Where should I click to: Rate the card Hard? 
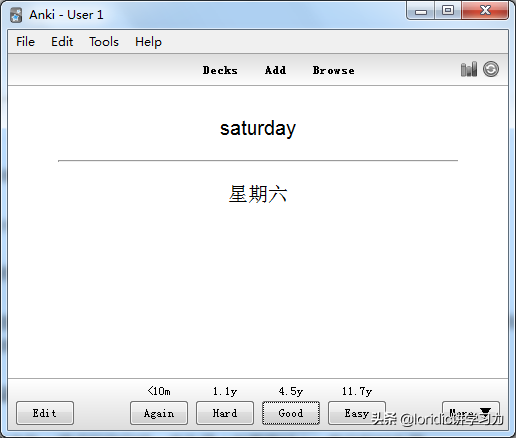click(x=225, y=413)
